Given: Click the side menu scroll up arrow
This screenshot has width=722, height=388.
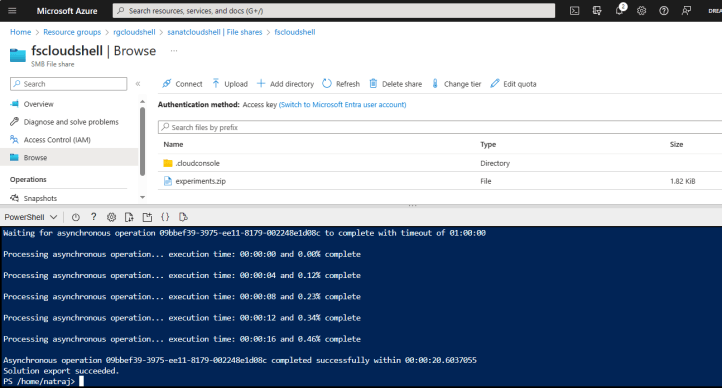Looking at the screenshot, I should click(142, 101).
